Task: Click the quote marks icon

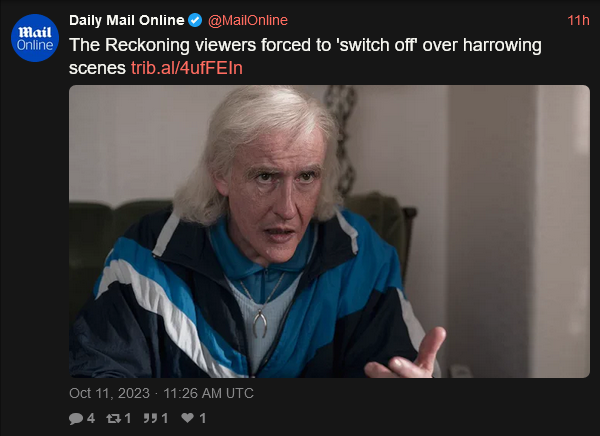Action: [150, 418]
